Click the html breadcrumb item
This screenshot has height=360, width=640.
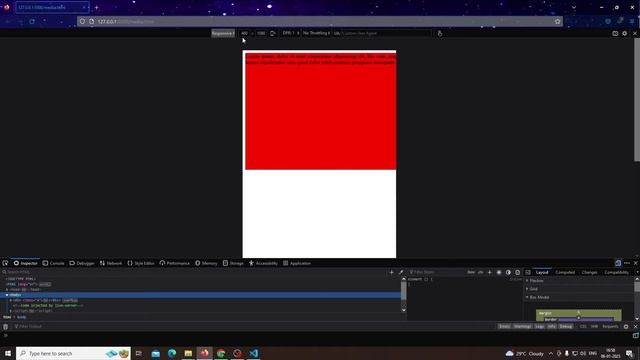click(7, 317)
